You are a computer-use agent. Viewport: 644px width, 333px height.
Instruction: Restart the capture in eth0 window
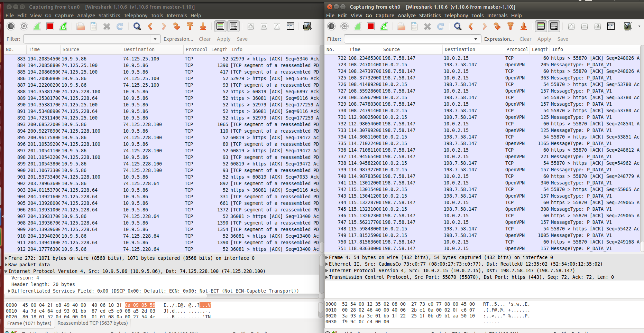pos(384,26)
